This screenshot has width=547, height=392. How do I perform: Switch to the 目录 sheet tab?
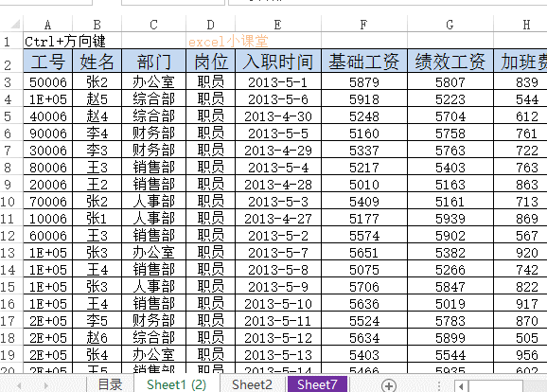(x=110, y=384)
